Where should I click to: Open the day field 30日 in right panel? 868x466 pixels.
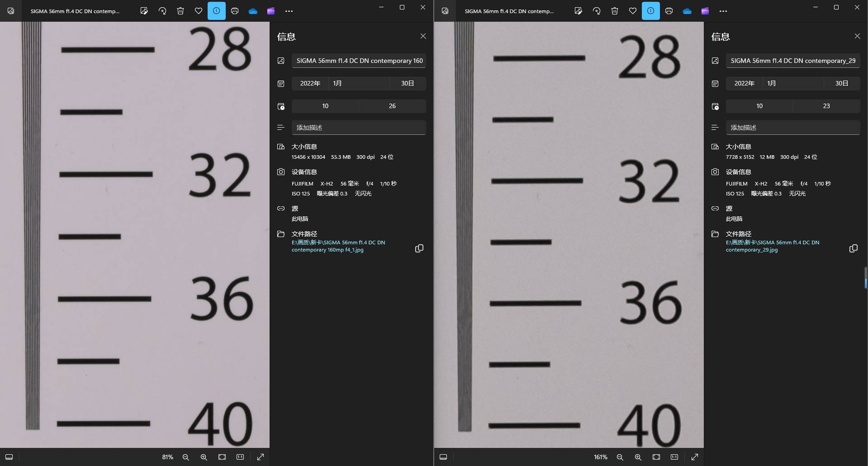(x=841, y=83)
